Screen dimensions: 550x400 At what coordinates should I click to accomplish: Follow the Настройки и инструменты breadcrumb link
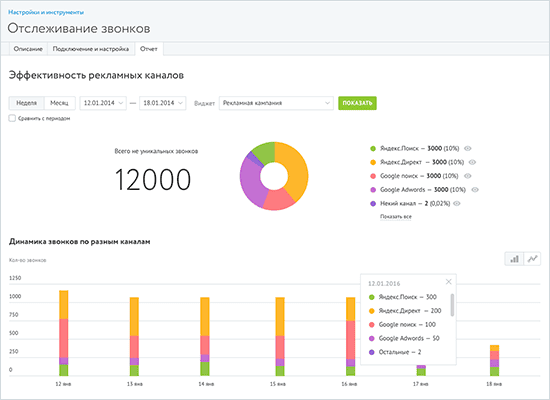point(46,12)
